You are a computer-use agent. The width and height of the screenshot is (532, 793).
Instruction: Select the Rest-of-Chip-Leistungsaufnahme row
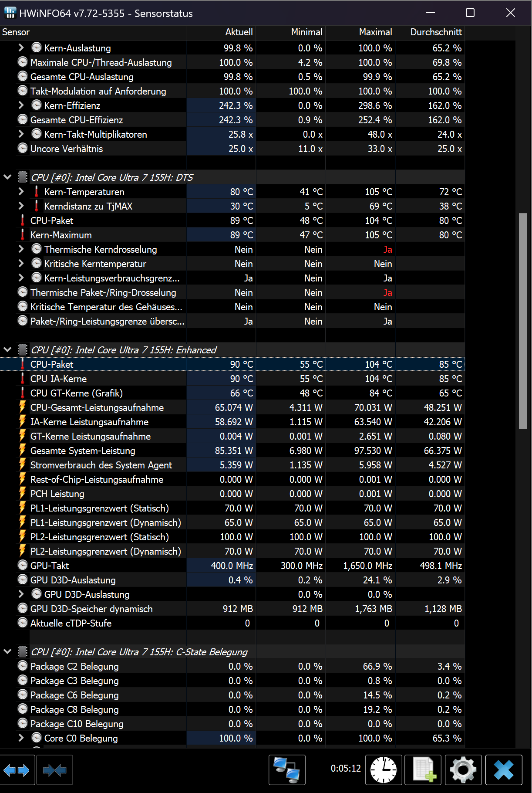(x=232, y=479)
